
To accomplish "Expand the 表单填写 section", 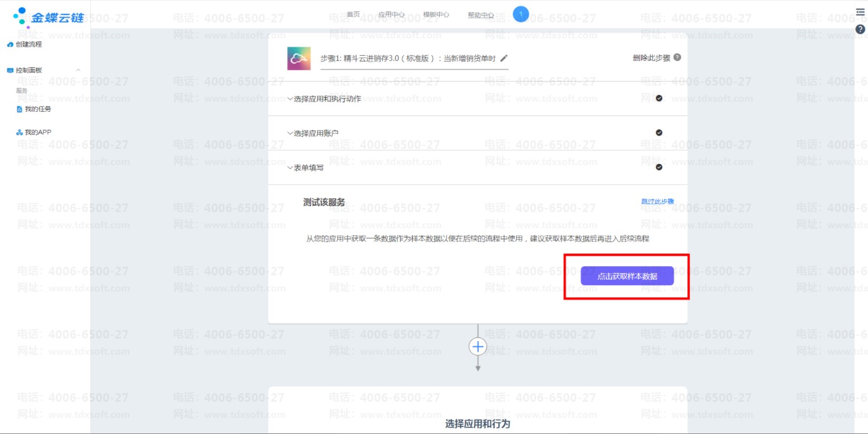I will point(308,168).
